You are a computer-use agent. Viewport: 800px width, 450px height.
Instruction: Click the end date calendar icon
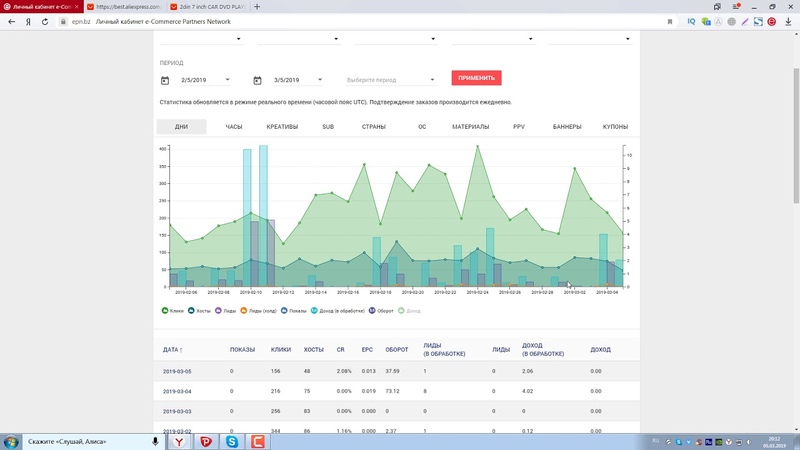pos(257,80)
